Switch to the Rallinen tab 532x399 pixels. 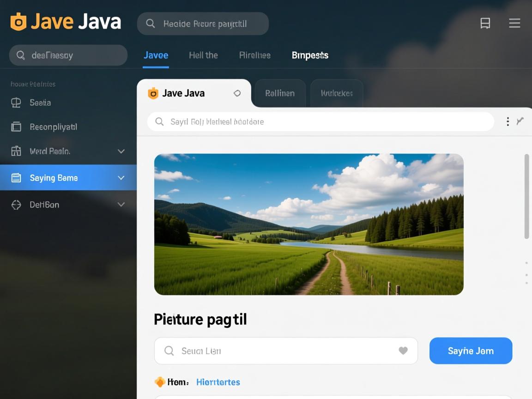[279, 93]
